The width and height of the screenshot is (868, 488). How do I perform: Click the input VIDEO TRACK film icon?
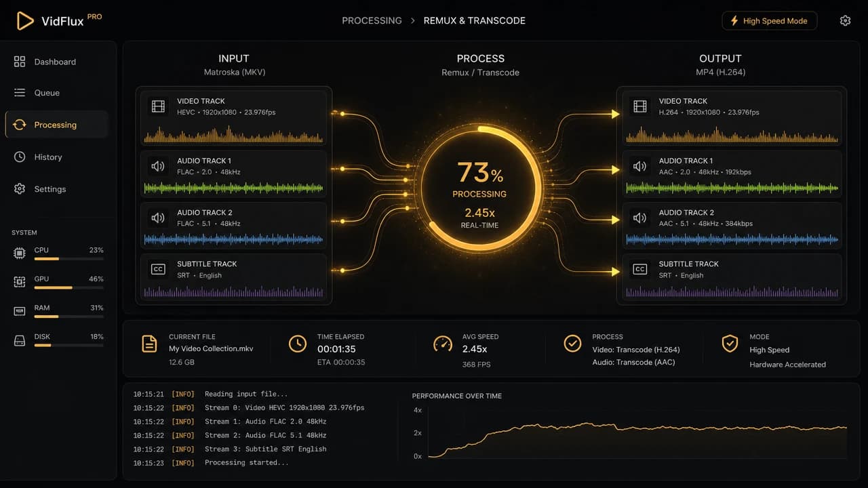click(x=158, y=106)
